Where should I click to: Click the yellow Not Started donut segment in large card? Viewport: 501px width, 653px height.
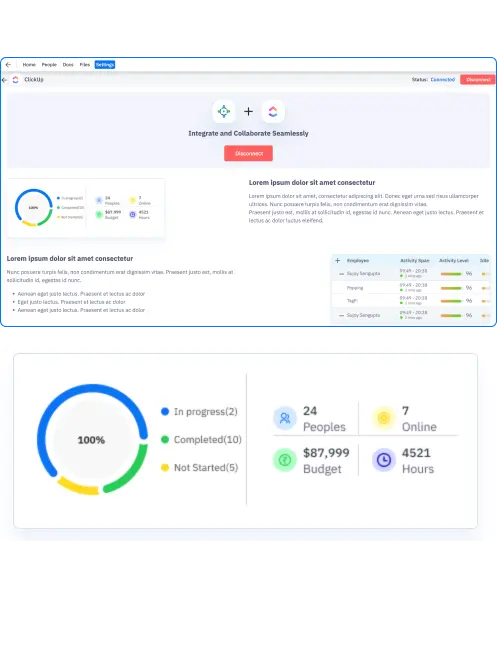[78, 486]
